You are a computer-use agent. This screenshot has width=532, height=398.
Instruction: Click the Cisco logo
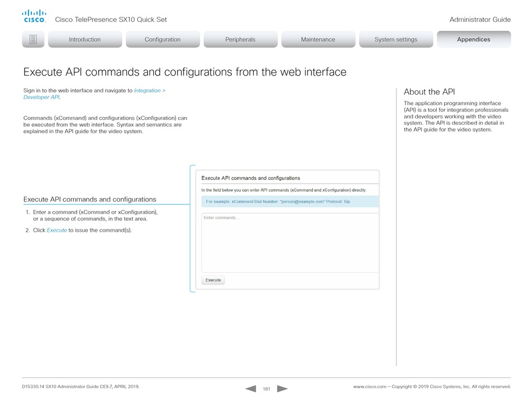pos(34,16)
